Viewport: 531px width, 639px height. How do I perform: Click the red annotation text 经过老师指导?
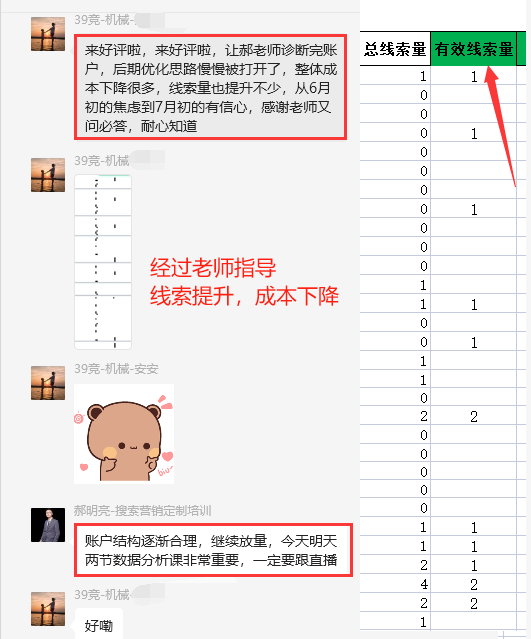213,268
